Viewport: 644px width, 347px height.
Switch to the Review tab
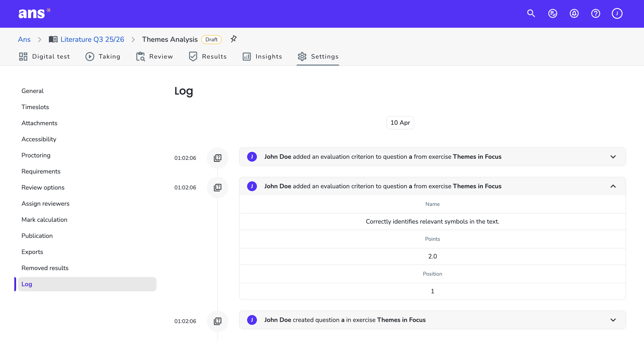click(155, 57)
